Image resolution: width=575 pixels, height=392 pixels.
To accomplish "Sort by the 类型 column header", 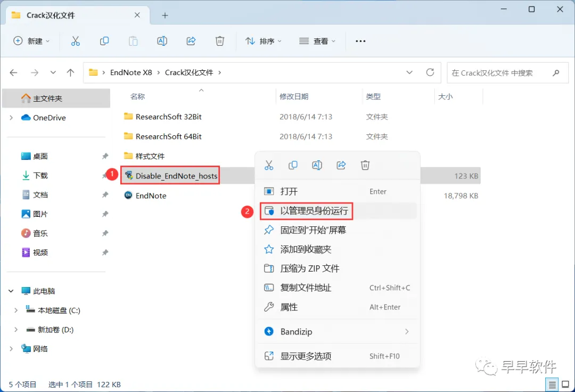I will 373,96.
